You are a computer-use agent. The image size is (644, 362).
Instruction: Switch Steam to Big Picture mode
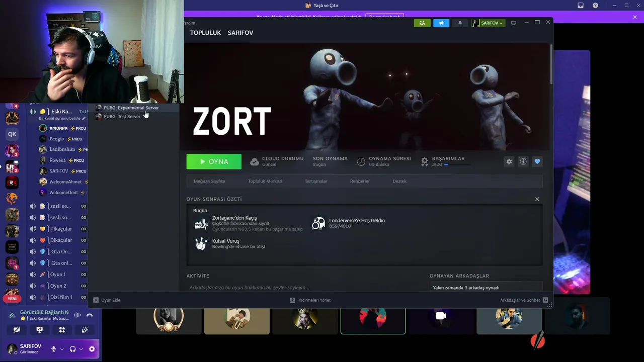tap(513, 23)
